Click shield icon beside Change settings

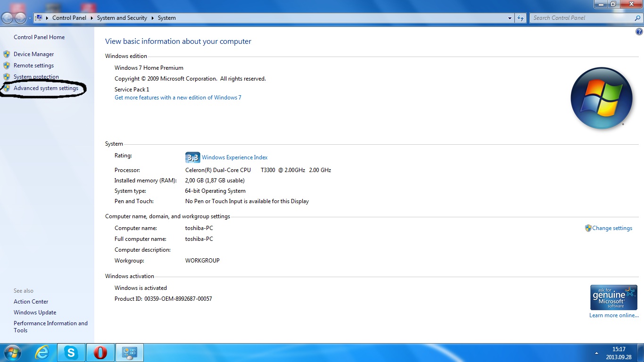(588, 228)
